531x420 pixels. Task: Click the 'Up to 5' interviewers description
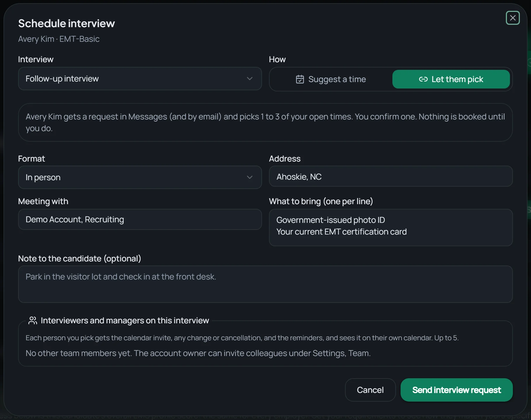(242, 338)
